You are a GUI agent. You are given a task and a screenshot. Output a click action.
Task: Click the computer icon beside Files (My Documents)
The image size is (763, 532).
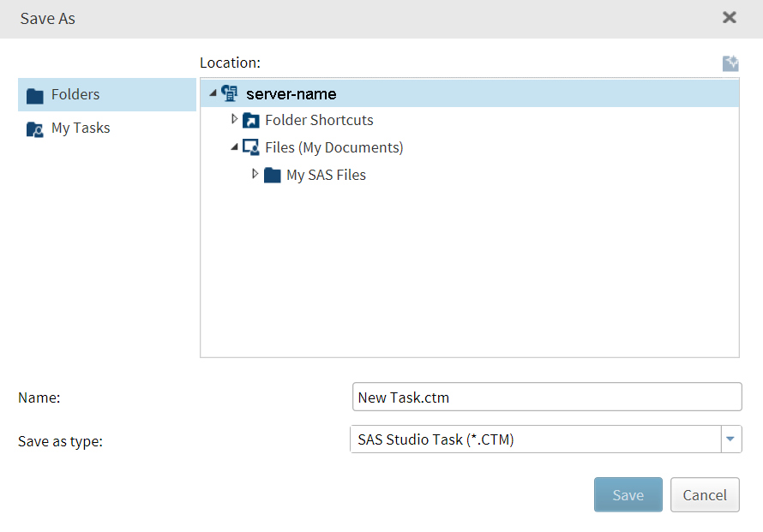coord(251,146)
